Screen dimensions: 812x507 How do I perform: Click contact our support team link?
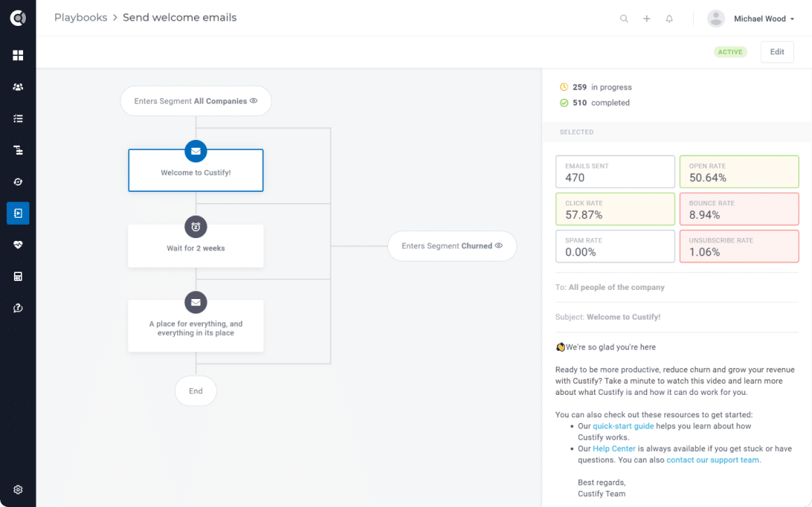(x=713, y=460)
